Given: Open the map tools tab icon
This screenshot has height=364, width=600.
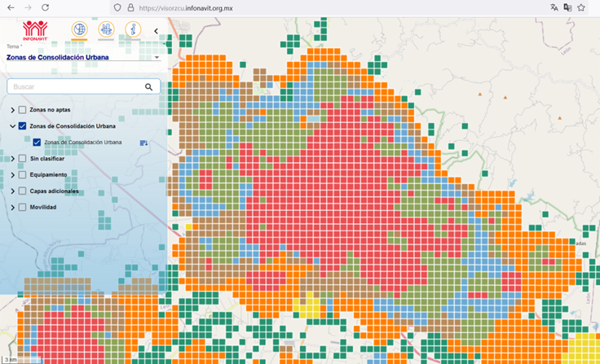Looking at the screenshot, I should (x=106, y=29).
